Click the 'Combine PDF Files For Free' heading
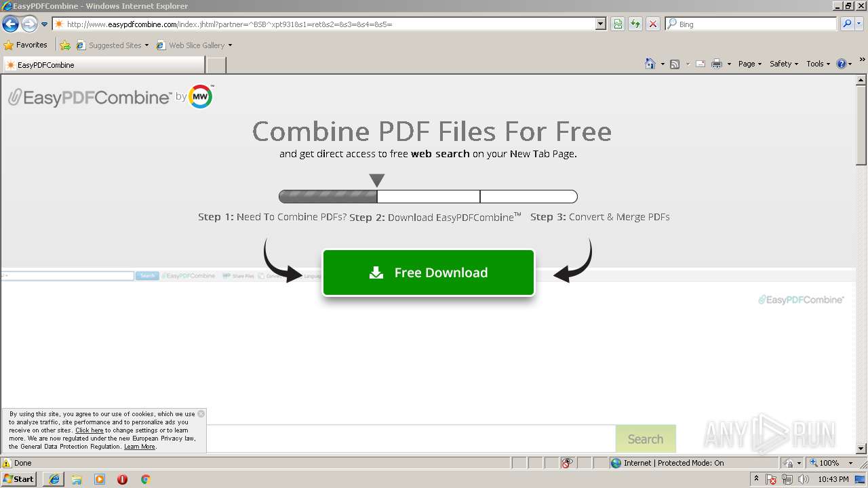The width and height of the screenshot is (868, 488). (432, 131)
